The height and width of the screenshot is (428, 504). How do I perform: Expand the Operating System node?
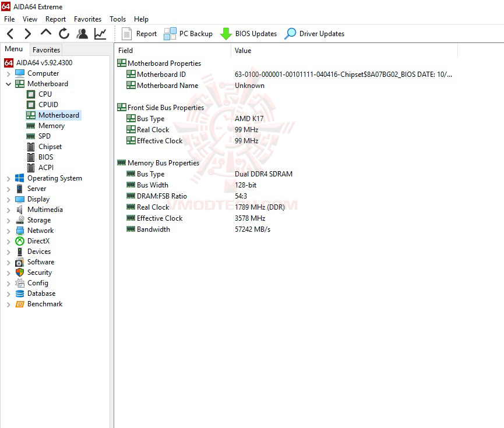click(x=9, y=178)
